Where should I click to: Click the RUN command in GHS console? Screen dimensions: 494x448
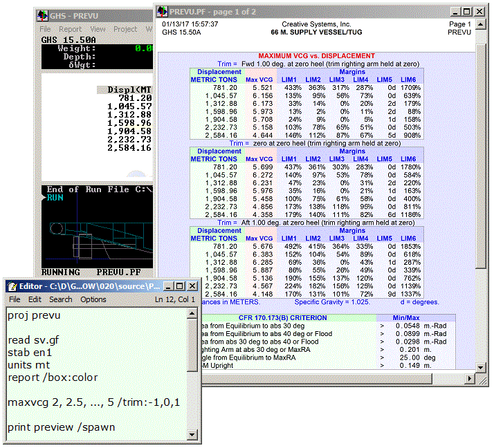click(55, 198)
